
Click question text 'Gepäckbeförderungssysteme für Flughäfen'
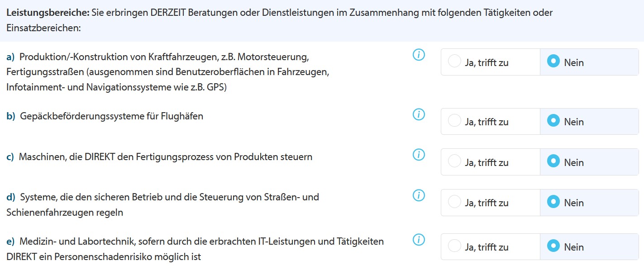click(x=111, y=116)
